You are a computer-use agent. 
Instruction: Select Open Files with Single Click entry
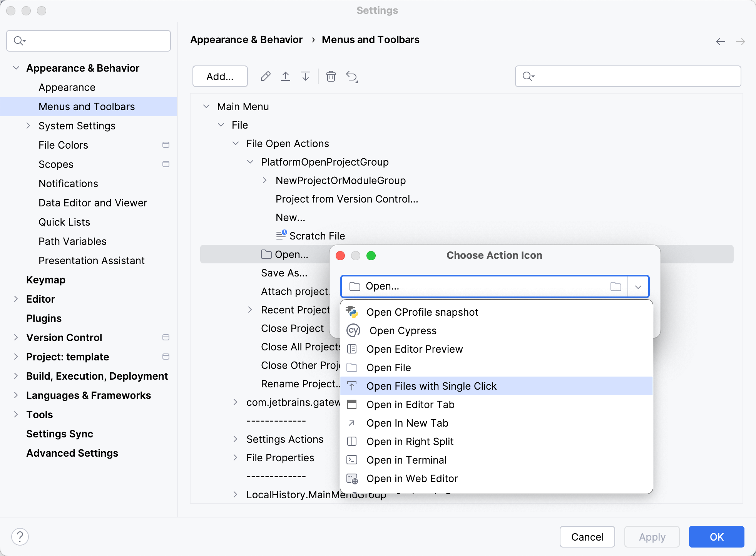pos(497,386)
